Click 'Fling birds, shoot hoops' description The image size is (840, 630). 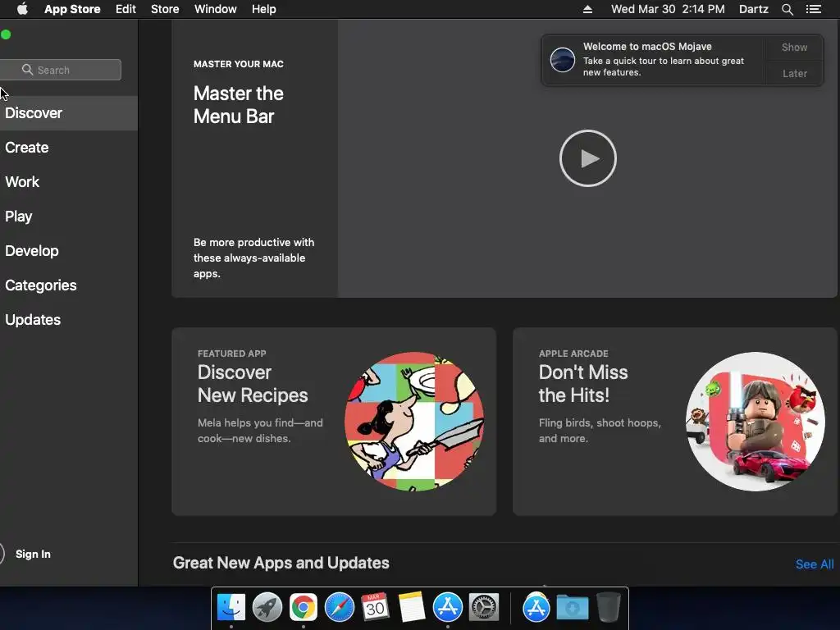[x=600, y=430]
